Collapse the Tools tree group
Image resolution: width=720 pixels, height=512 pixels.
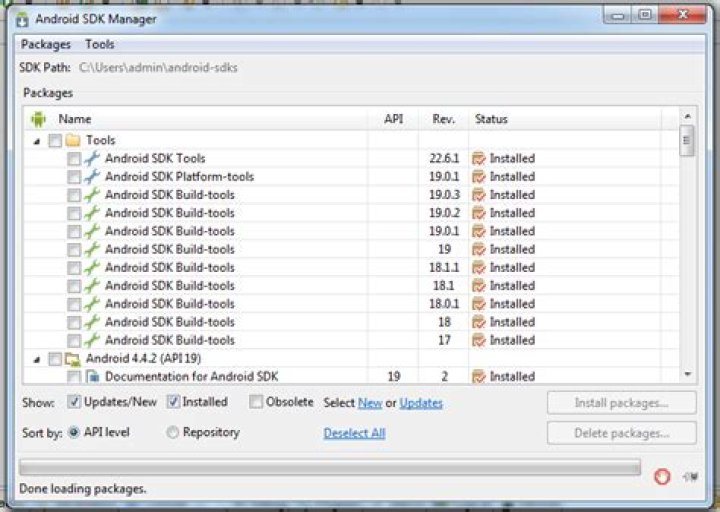(37, 141)
